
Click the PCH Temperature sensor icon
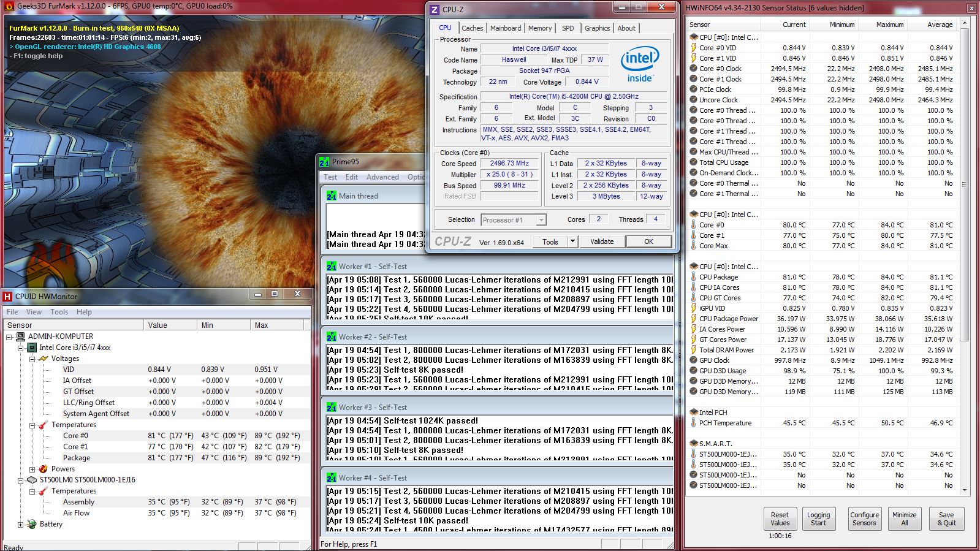point(693,423)
